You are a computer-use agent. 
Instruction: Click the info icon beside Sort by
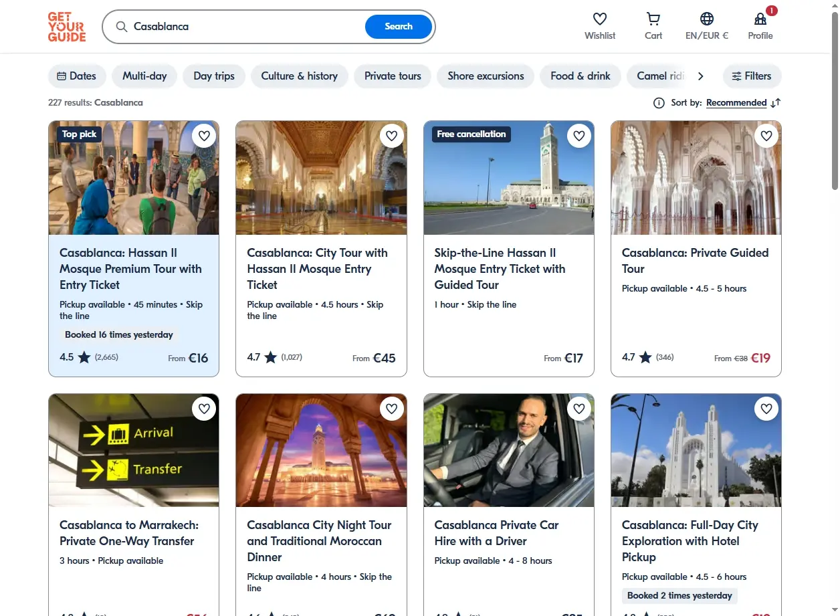click(659, 102)
